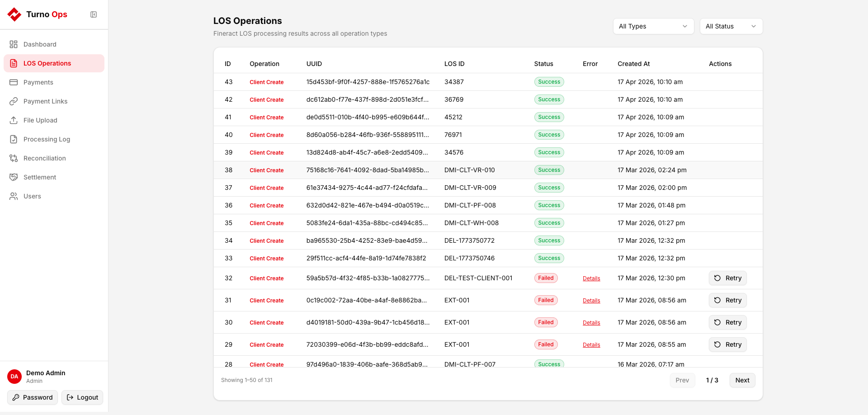Click the Turno Ops logo icon

14,14
